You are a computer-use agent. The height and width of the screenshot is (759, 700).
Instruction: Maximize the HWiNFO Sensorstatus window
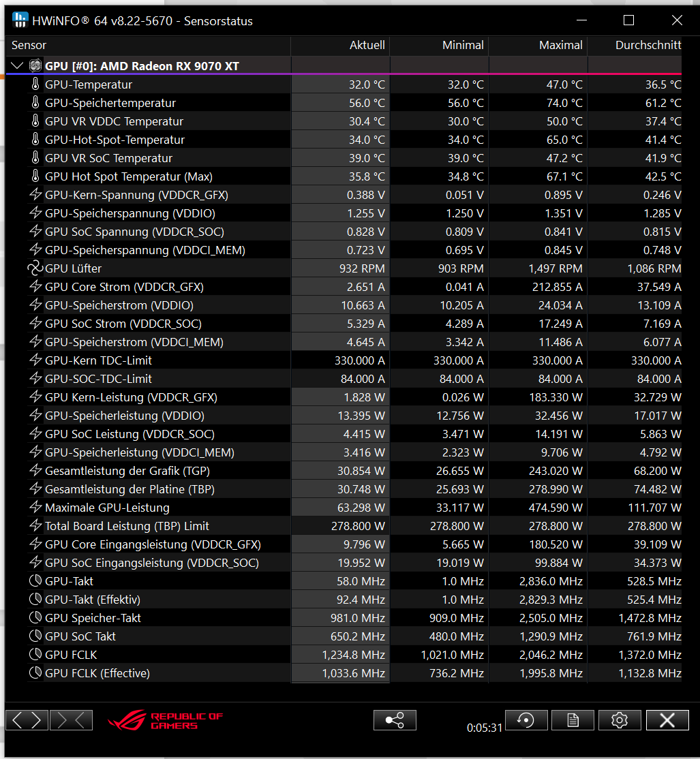pos(628,20)
